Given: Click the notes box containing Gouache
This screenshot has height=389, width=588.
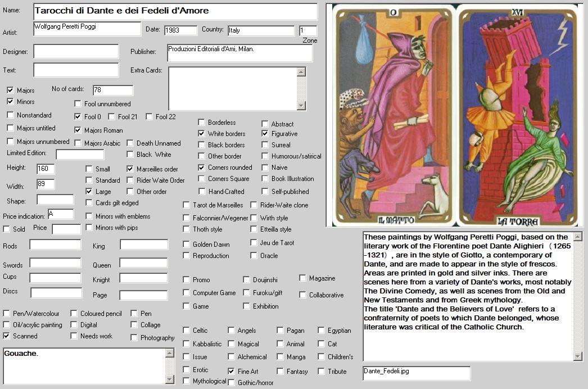Looking at the screenshot, I should 84,366.
